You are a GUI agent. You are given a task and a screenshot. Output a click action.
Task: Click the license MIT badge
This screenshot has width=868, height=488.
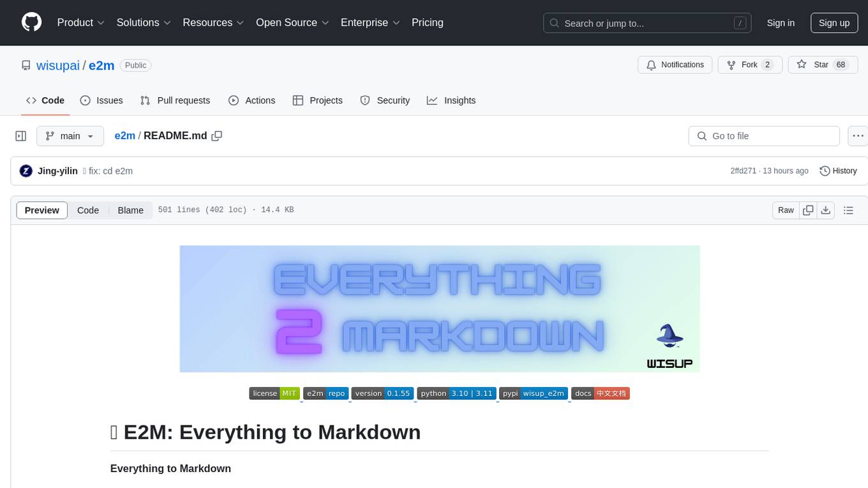coord(274,393)
